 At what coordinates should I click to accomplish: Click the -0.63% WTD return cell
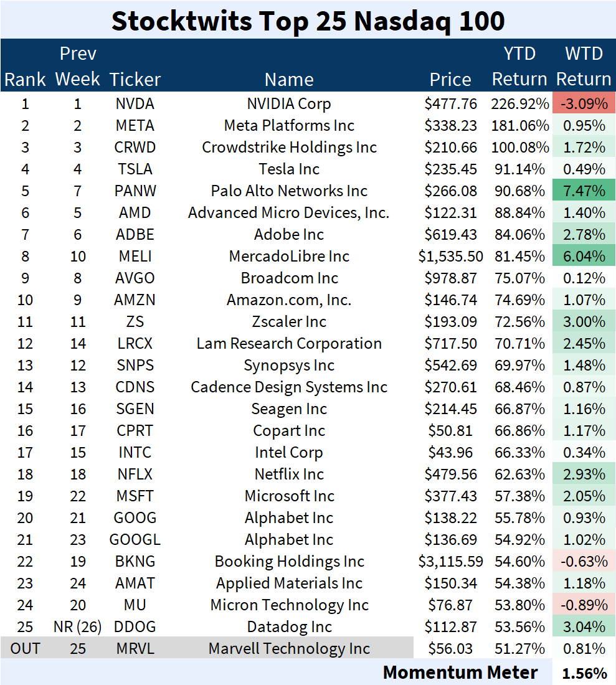(584, 561)
